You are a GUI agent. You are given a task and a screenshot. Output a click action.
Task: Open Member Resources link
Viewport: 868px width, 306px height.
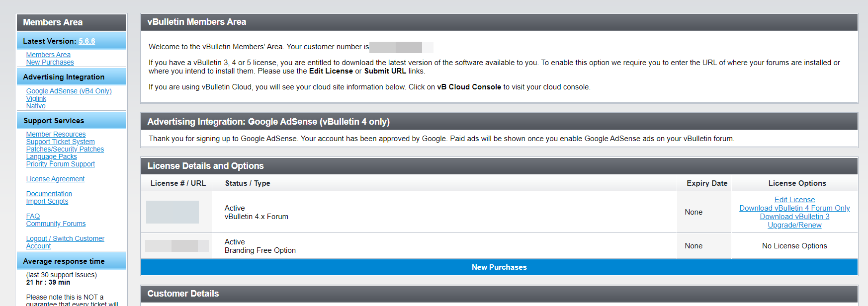point(56,134)
